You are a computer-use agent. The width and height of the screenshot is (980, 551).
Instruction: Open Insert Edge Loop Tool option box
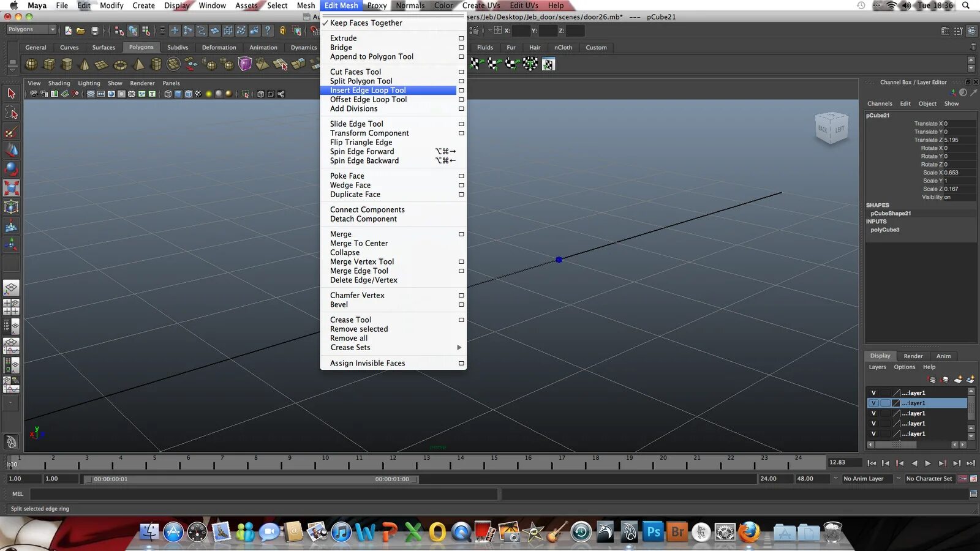[461, 90]
